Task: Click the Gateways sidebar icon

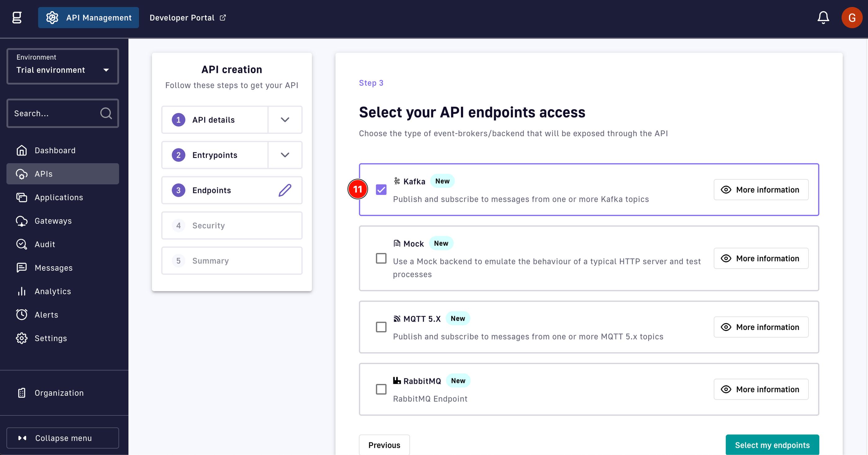Action: click(21, 221)
